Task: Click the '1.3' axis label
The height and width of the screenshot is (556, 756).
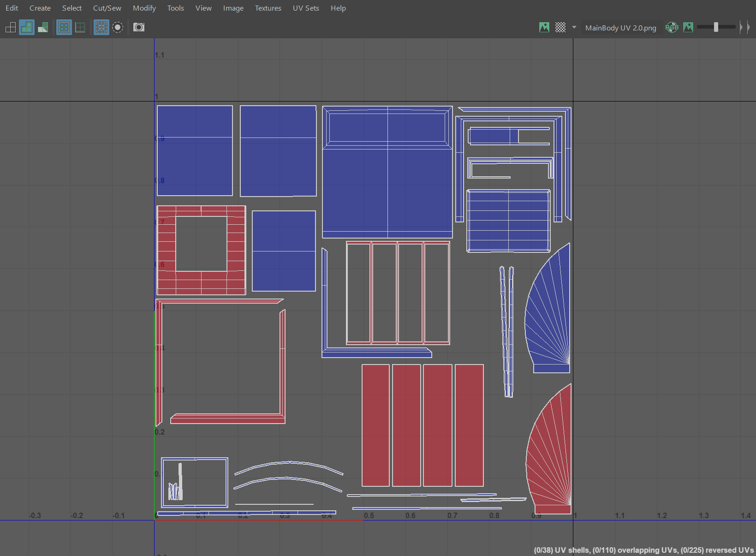Action: (x=704, y=515)
